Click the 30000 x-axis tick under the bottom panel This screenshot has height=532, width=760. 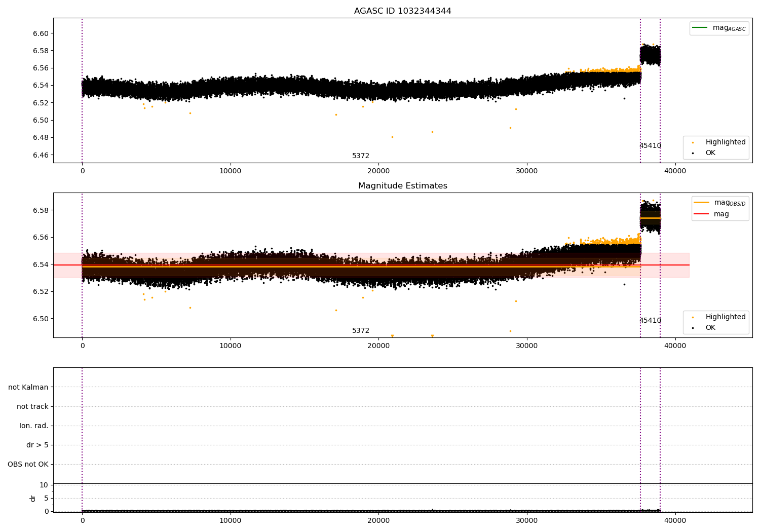click(527, 521)
